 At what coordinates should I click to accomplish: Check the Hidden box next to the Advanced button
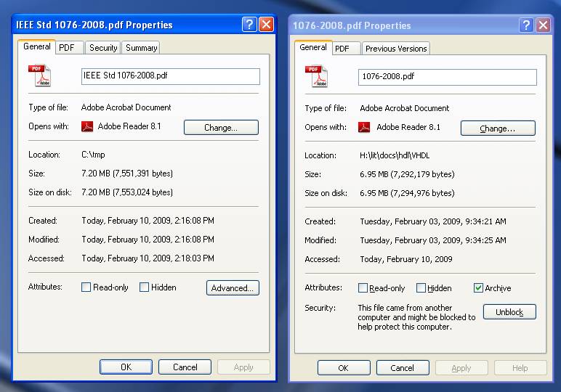pyautogui.click(x=145, y=287)
